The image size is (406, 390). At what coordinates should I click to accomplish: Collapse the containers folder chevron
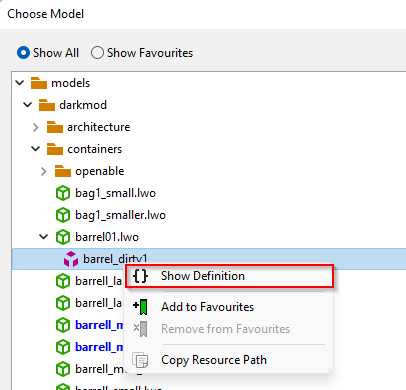[x=36, y=149]
